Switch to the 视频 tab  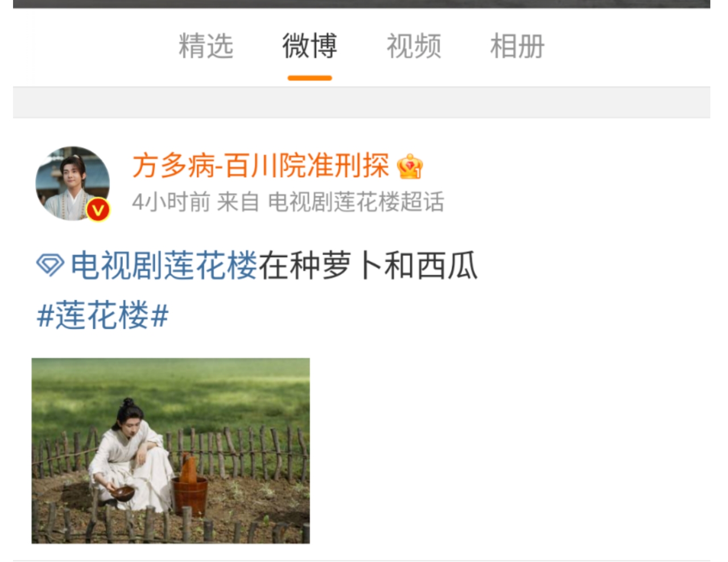(414, 46)
